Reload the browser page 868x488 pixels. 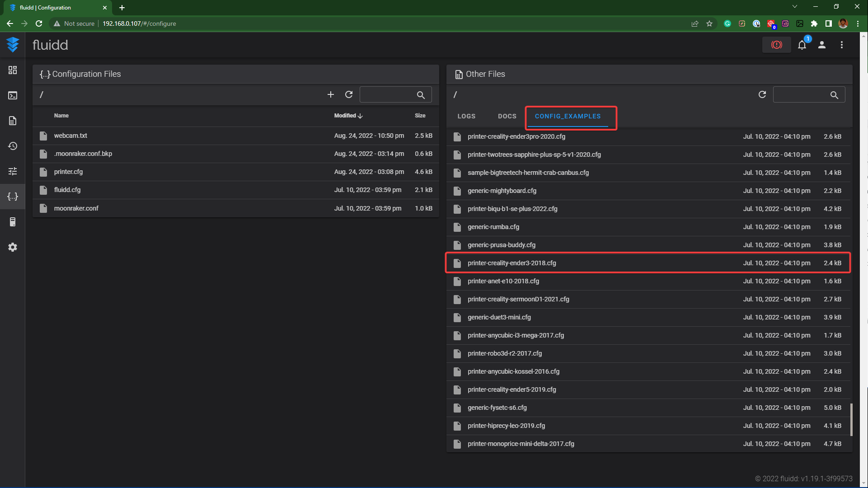click(x=39, y=23)
